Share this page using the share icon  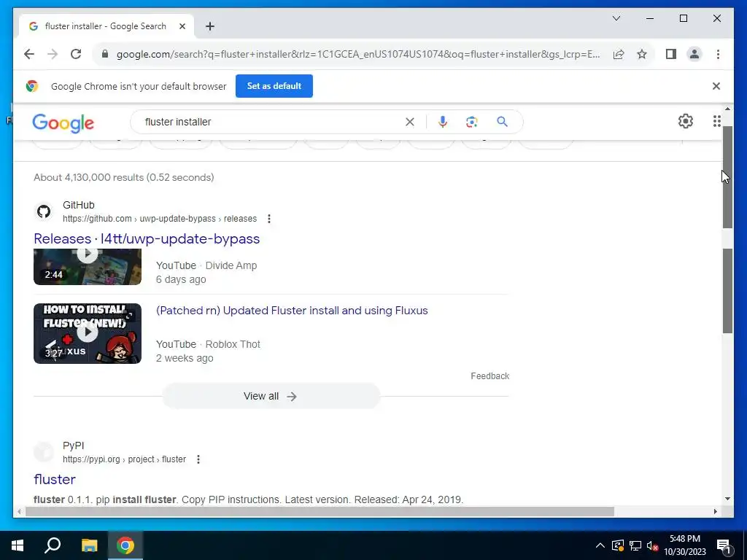click(x=619, y=54)
